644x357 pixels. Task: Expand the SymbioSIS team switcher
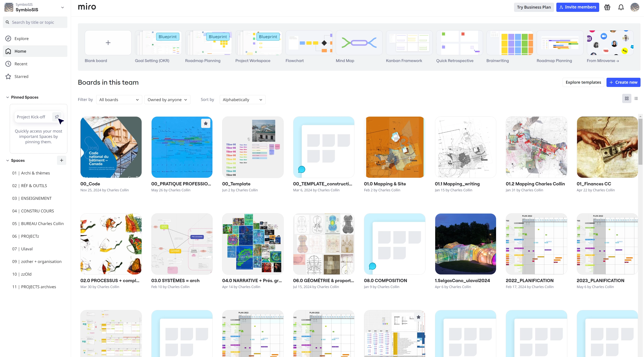(63, 7)
